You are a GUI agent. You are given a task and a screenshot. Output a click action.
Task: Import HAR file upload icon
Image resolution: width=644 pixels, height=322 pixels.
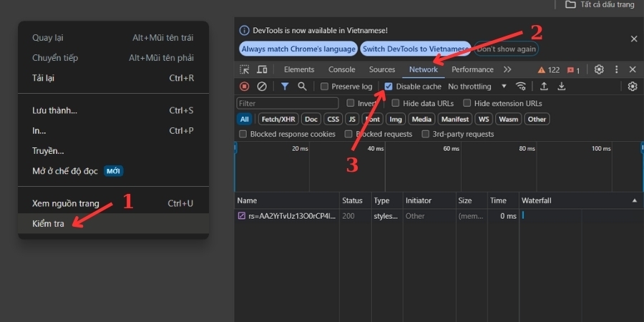[544, 87]
